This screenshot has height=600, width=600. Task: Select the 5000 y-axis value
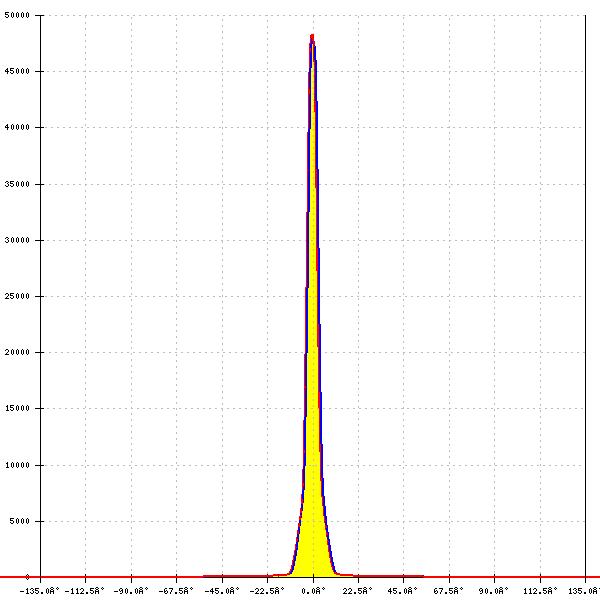pos(20,521)
